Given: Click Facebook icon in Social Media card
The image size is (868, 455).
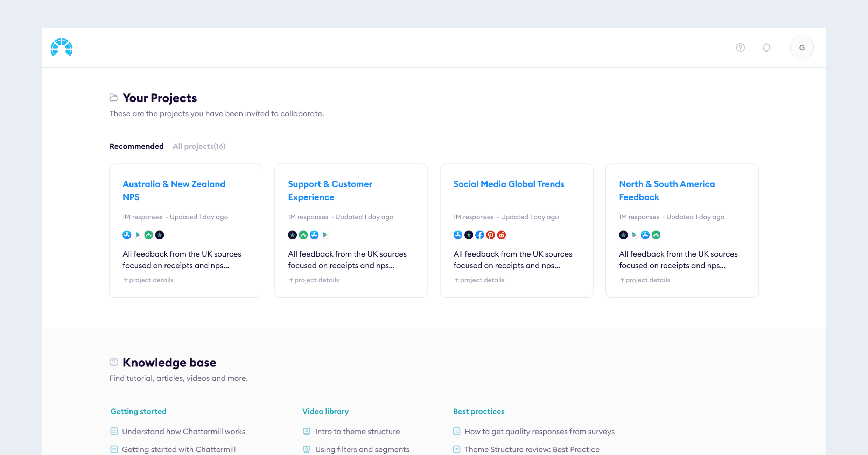Looking at the screenshot, I should coord(479,235).
